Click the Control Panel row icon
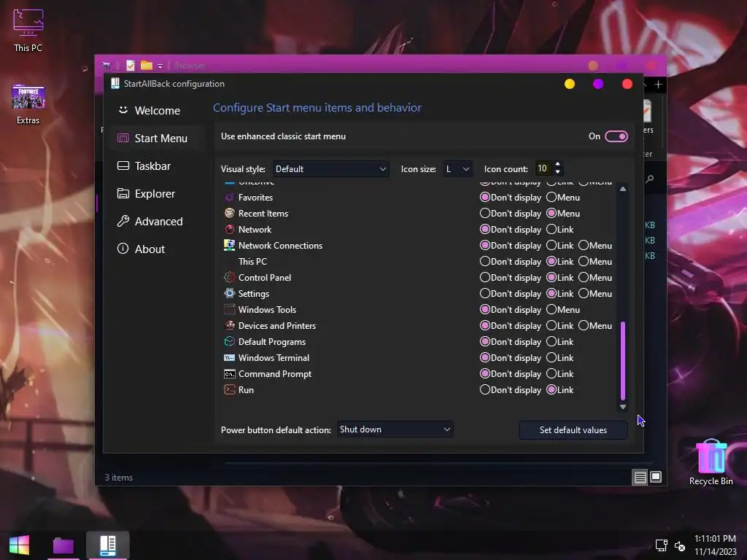Viewport: 747px width, 560px height. [x=230, y=277]
